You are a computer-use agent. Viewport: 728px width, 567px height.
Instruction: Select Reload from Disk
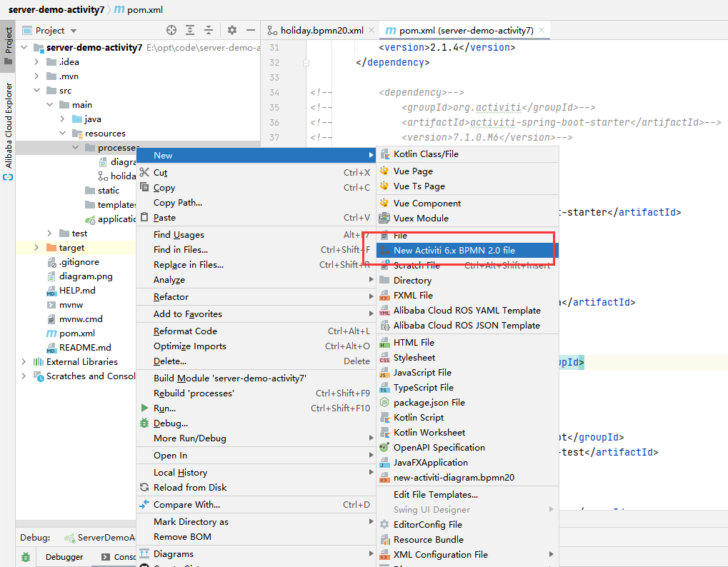coord(256,488)
